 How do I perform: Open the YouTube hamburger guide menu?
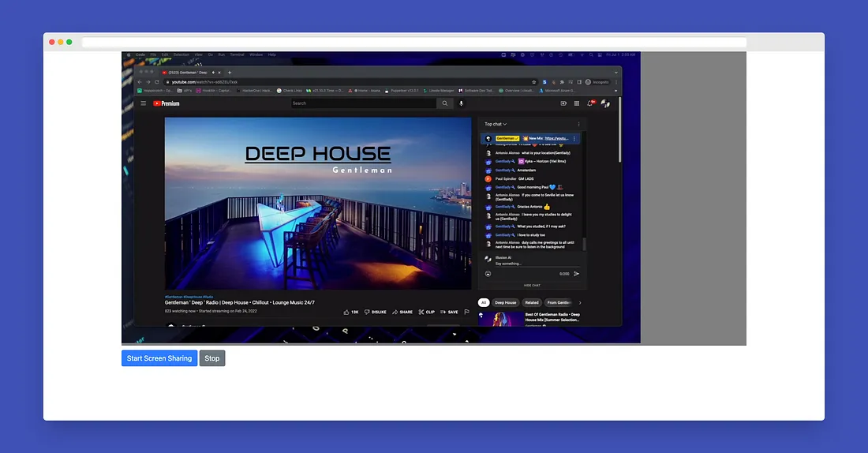coord(144,103)
